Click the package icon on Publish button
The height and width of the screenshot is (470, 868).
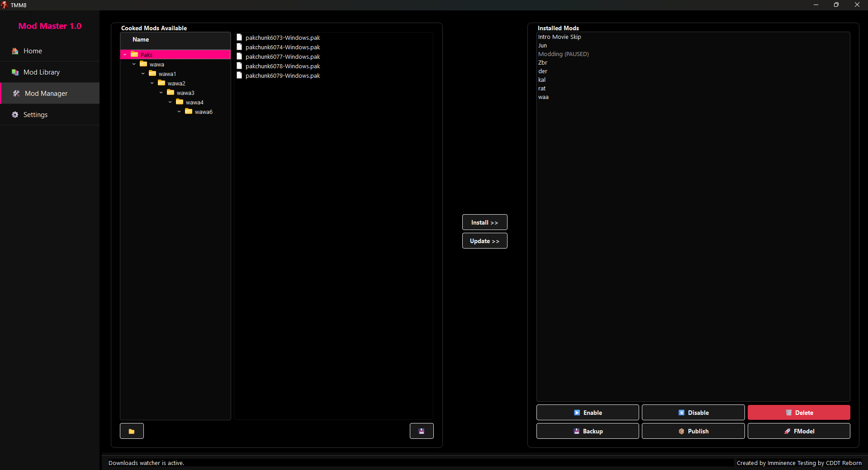(x=681, y=431)
